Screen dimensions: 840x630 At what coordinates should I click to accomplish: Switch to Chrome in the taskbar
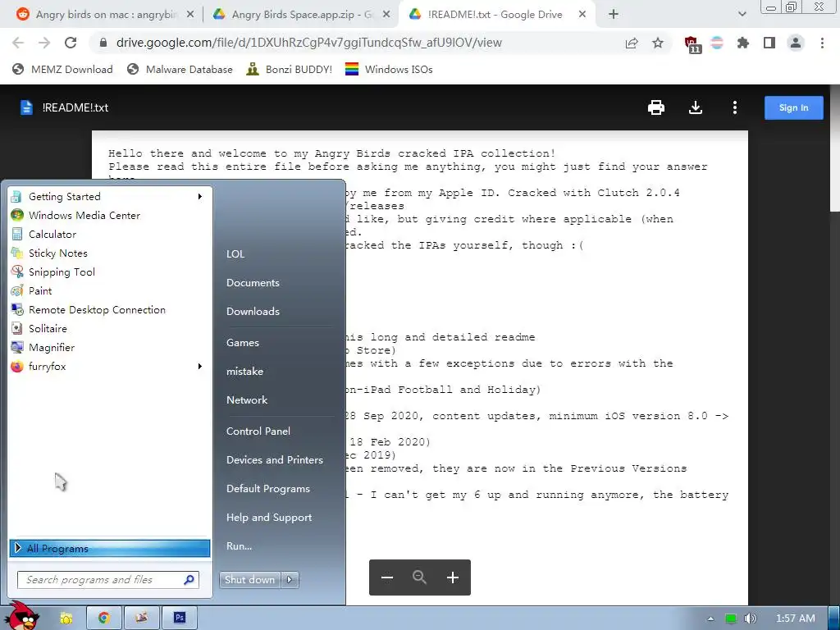point(104,619)
